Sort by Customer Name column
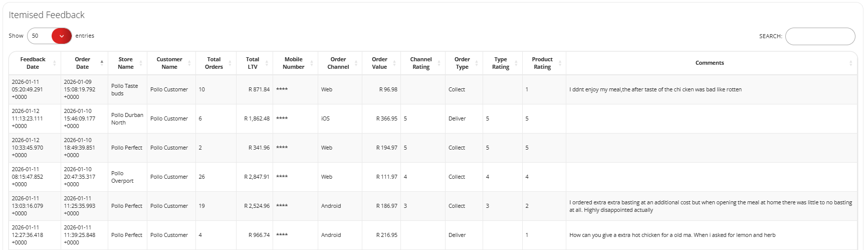Screen dimensions: 868x250 [169, 63]
